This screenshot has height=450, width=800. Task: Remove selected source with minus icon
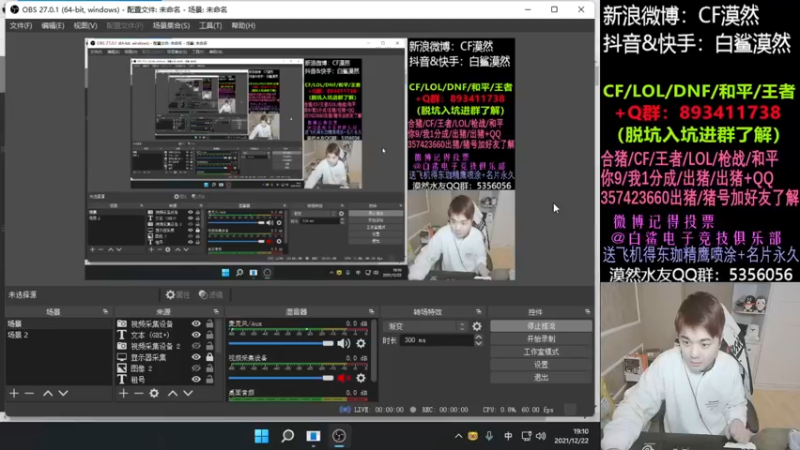coord(139,393)
